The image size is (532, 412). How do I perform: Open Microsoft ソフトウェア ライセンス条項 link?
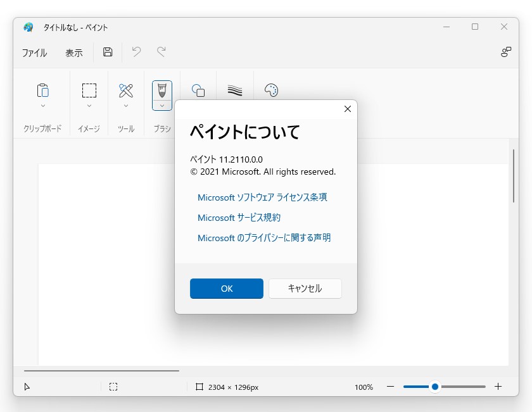pyautogui.click(x=264, y=197)
